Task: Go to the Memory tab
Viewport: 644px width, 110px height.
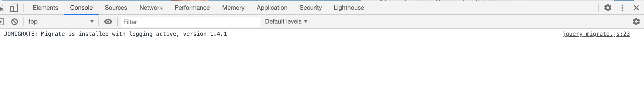Action: tap(233, 8)
